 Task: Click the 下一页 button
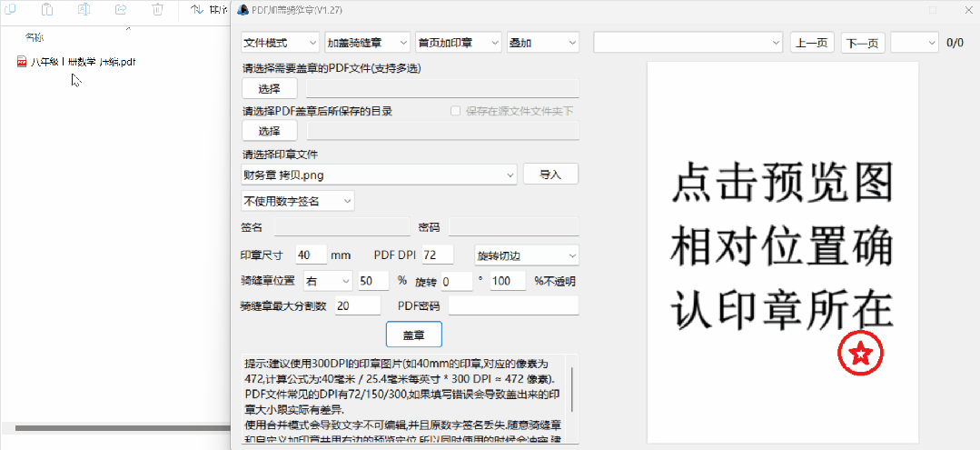pyautogui.click(x=863, y=43)
